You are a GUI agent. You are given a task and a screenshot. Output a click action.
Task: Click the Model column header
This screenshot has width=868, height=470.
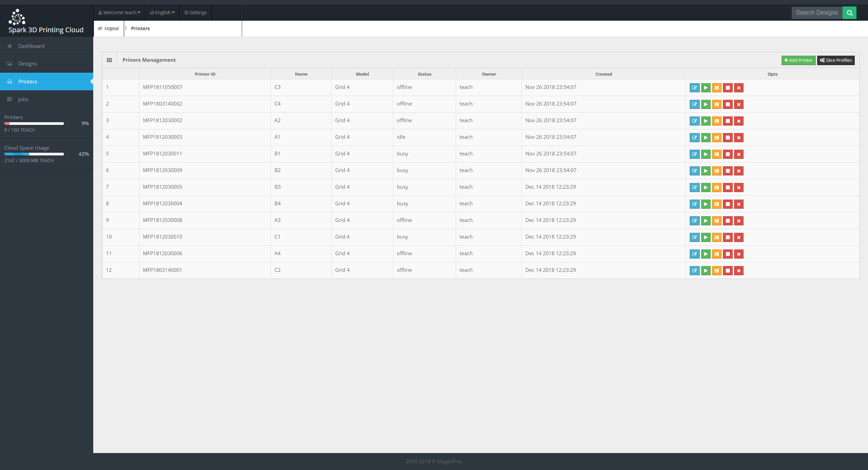point(362,74)
